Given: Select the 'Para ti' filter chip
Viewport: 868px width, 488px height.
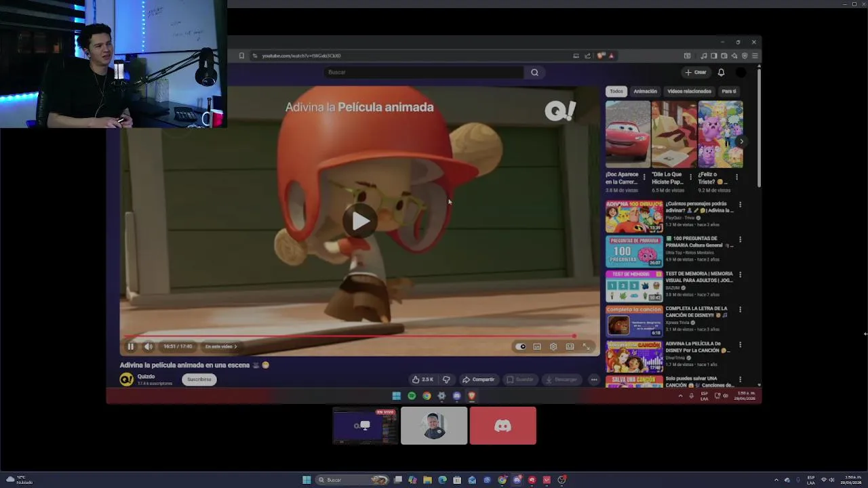Looking at the screenshot, I should (x=729, y=91).
